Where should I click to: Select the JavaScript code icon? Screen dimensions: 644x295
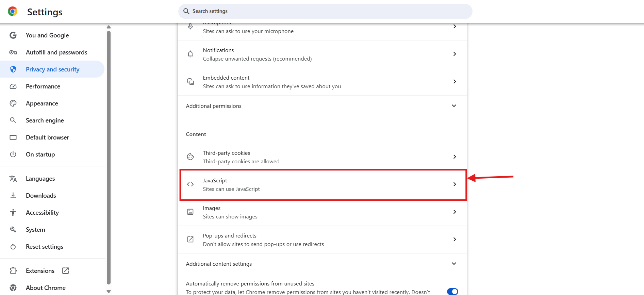point(190,184)
